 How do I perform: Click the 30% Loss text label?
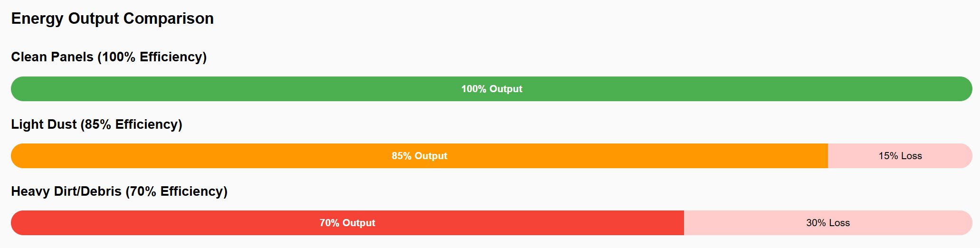(828, 223)
